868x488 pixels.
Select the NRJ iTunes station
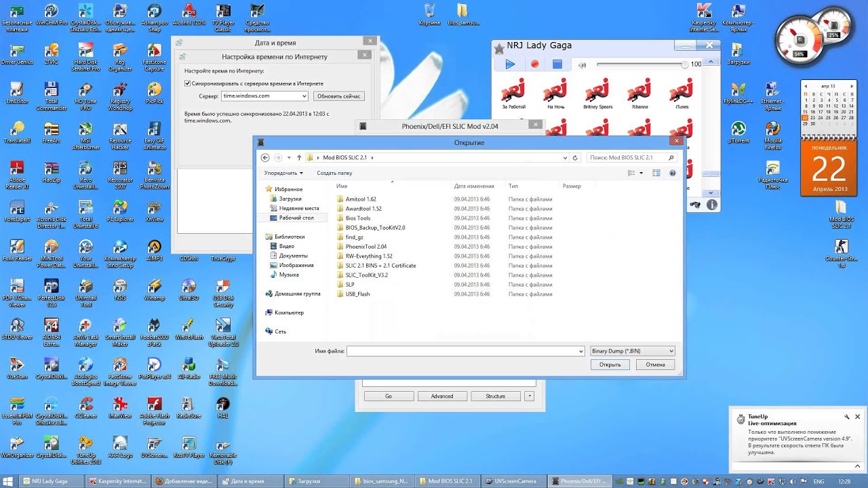(682, 94)
